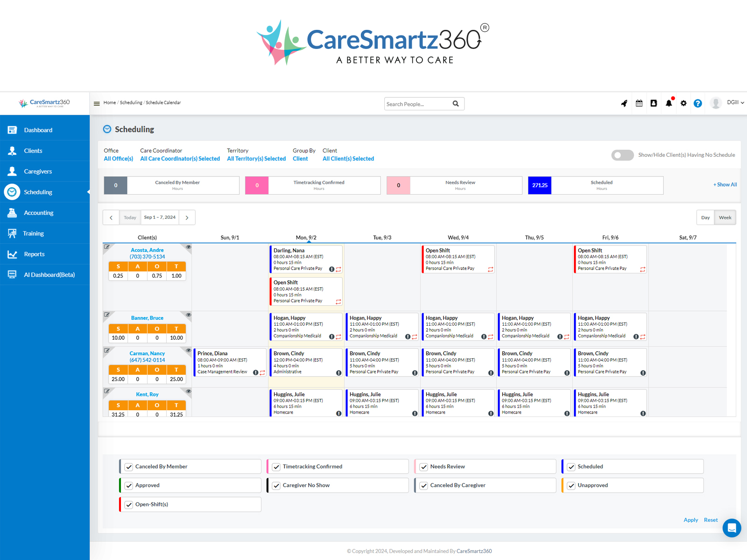
Task: Open the All Office(s) selector
Action: [x=118, y=158]
